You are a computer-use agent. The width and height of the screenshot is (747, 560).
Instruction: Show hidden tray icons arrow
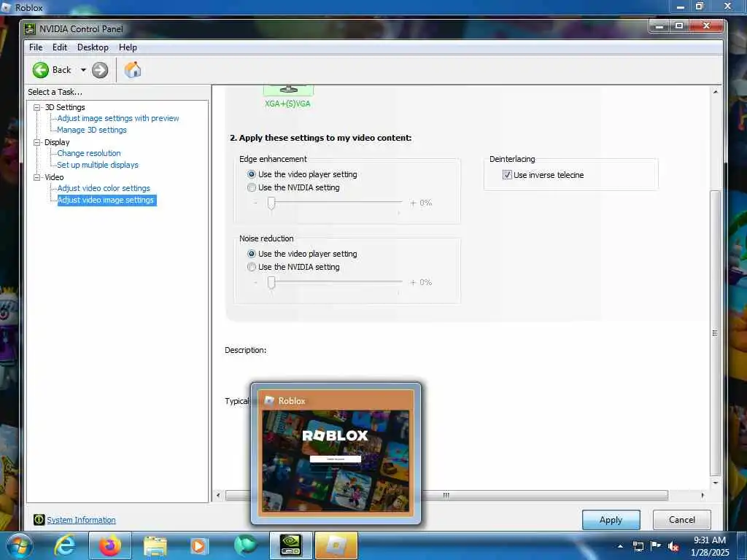620,546
